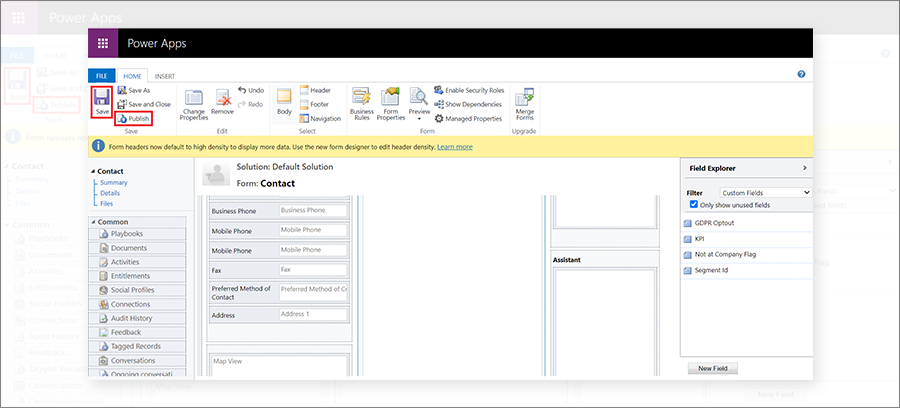Open Change Properties
This screenshot has width=900, height=408.
point(193,105)
